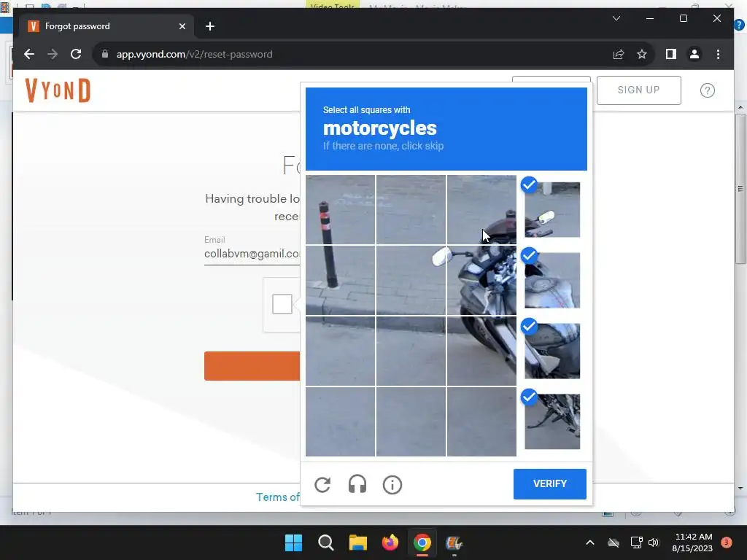Deselect the second checked fuel tank tile
This screenshot has width=747, height=560.
tap(552, 280)
